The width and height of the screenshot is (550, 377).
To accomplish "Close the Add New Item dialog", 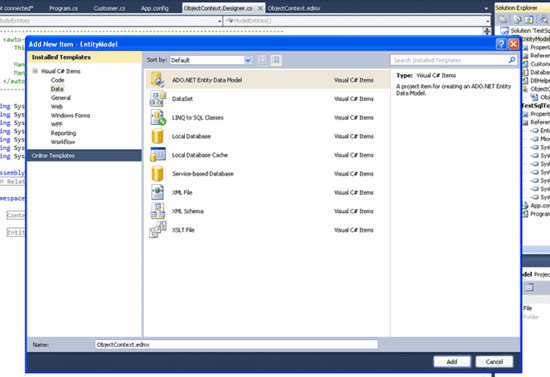I will [514, 44].
